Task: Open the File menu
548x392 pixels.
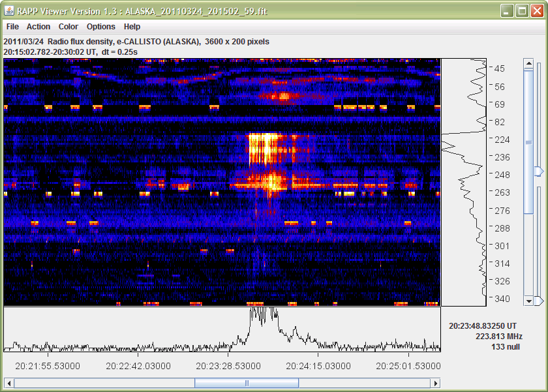Action: [12, 27]
